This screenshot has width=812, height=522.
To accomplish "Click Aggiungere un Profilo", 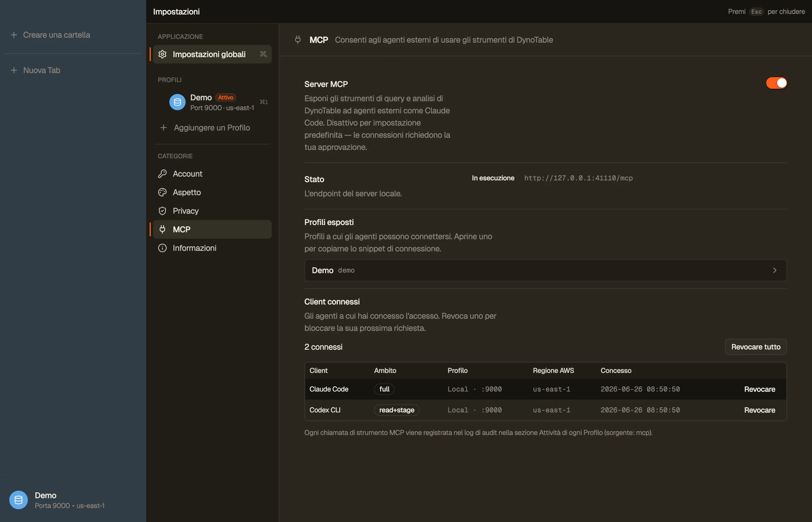I will [212, 128].
